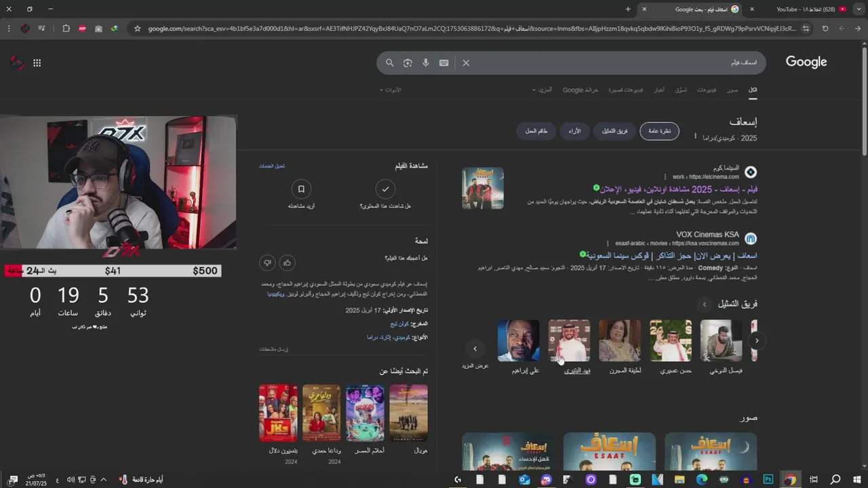Open the on-screen keyboard in the search box
This screenshot has width=868, height=488.
[443, 63]
